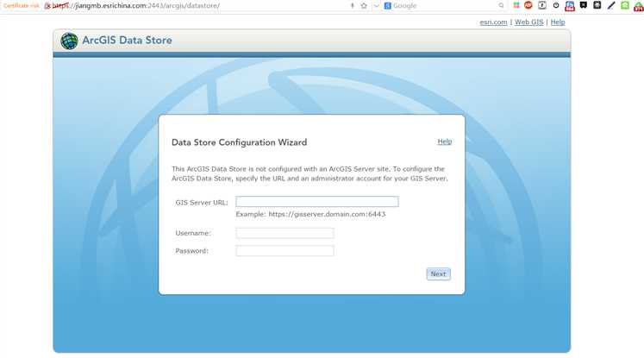Click the bookmark star icon in address bar
This screenshot has height=358, width=644.
point(364,6)
